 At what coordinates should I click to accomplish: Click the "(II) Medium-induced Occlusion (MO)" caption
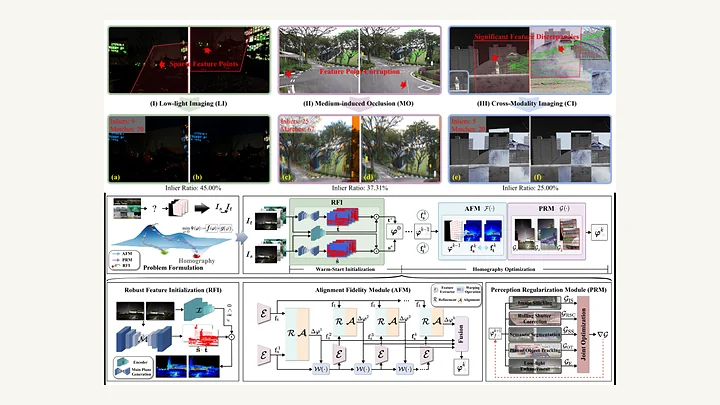[x=358, y=103]
